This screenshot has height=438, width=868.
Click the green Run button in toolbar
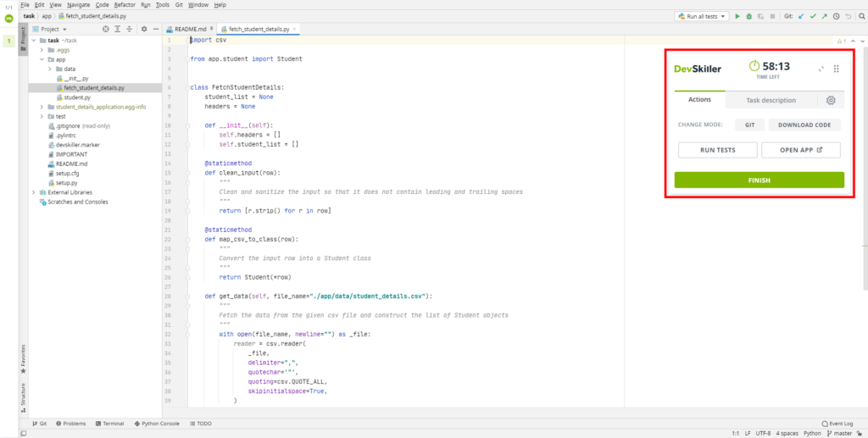point(737,16)
